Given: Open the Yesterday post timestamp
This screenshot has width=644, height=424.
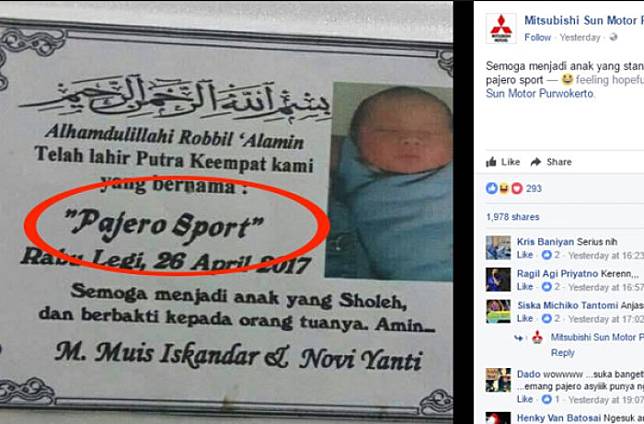Looking at the screenshot, I should [580, 37].
